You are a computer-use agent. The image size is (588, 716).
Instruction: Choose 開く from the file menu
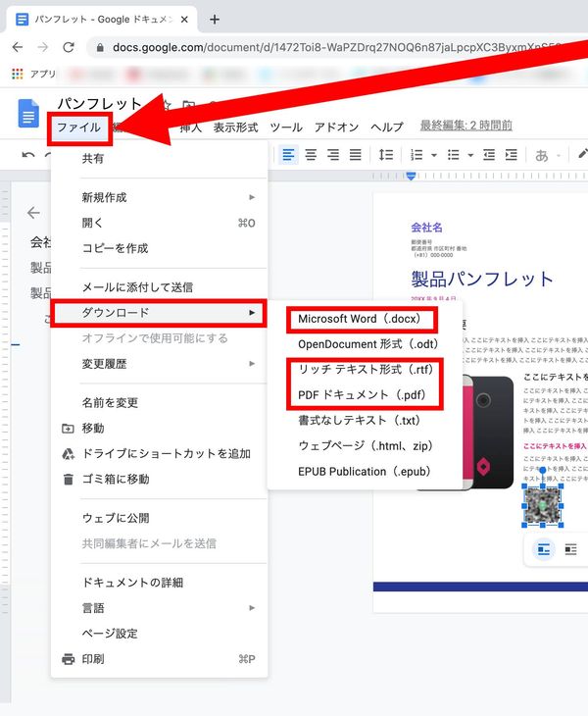159,223
